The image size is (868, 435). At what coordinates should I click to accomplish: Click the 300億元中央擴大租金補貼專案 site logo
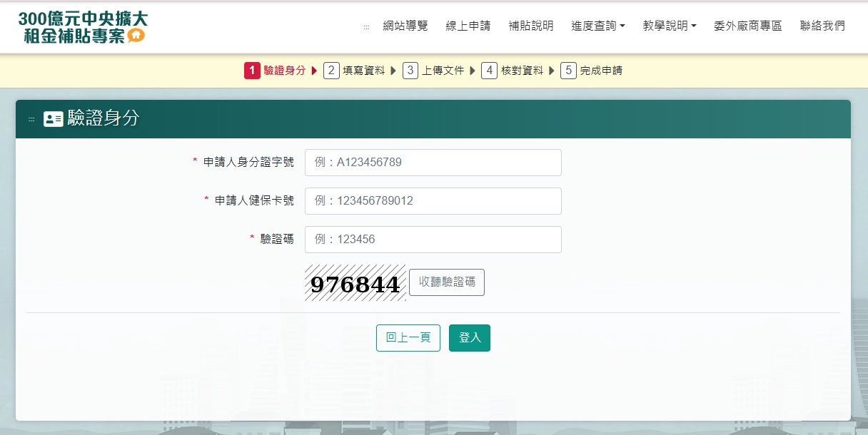[84, 27]
